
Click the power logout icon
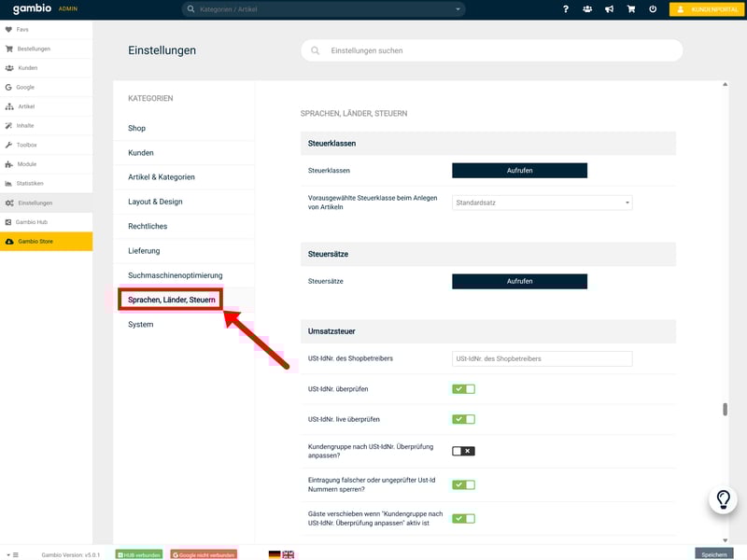tap(652, 9)
